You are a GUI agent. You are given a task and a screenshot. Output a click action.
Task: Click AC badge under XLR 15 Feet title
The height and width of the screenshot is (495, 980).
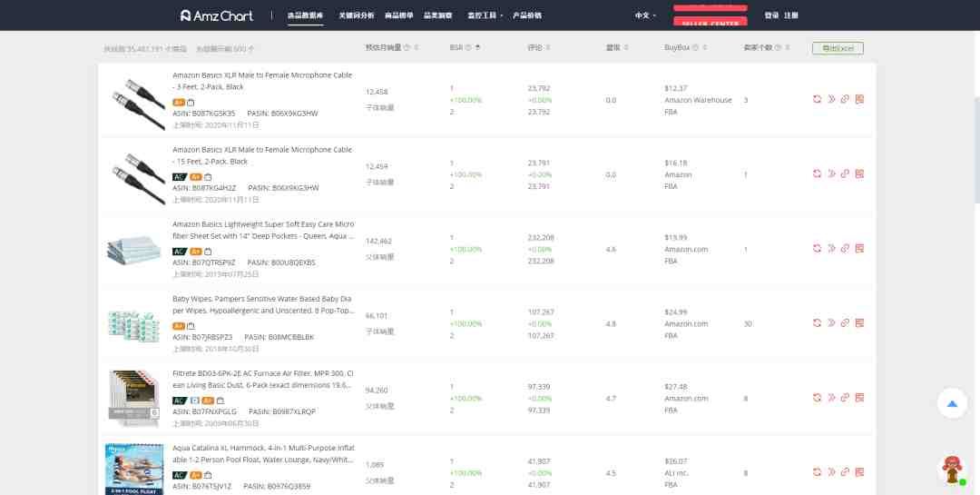pos(180,176)
